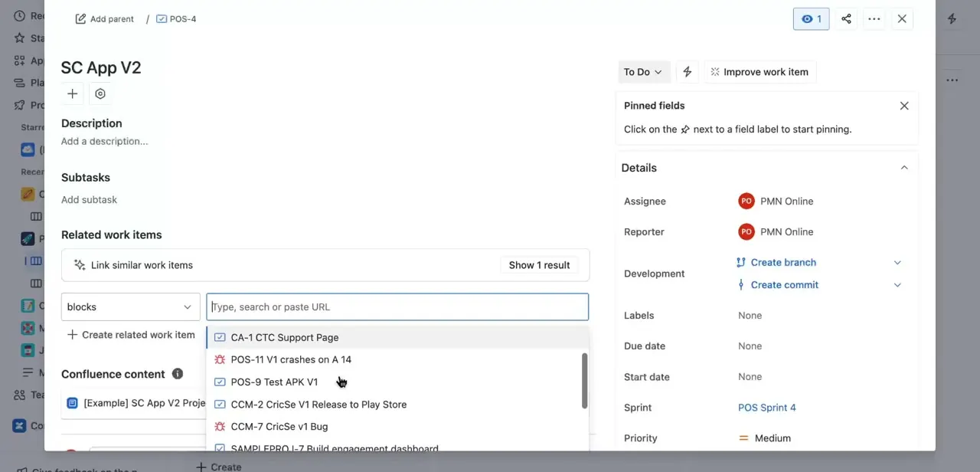Close the work item dialog
Image resolution: width=980 pixels, height=472 pixels.
coord(902,19)
